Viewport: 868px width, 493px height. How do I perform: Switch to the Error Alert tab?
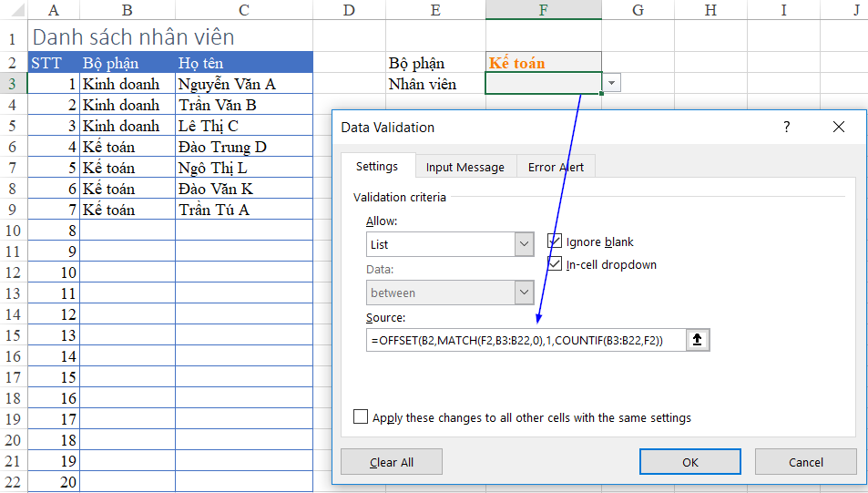click(556, 167)
